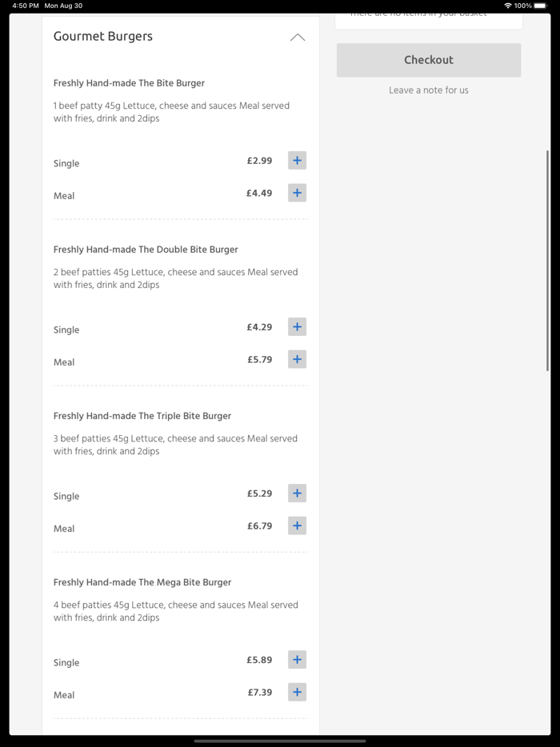
Task: Click the £7.39 Mega Bite Meal price
Action: (260, 693)
